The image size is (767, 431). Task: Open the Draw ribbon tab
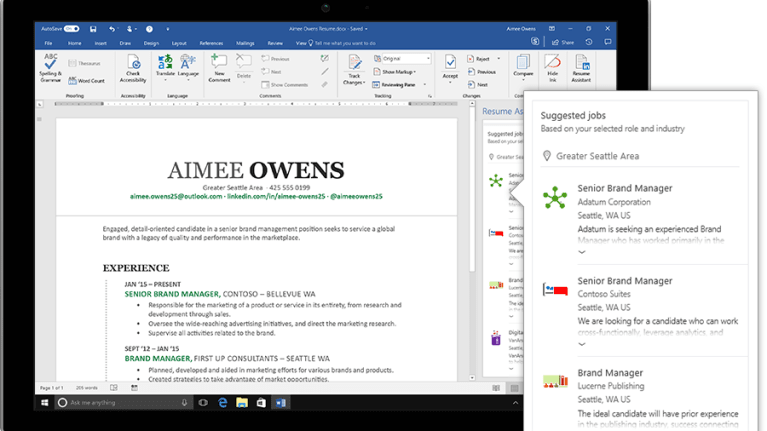coord(125,43)
